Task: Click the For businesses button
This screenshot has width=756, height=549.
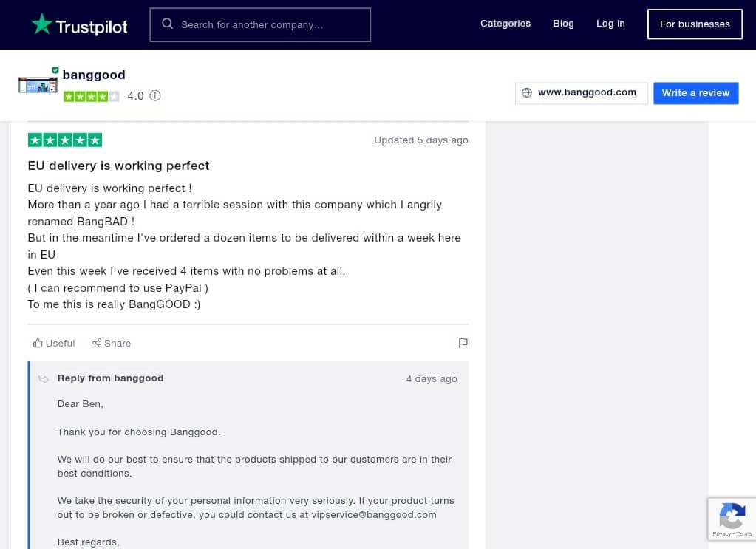Action: (694, 24)
